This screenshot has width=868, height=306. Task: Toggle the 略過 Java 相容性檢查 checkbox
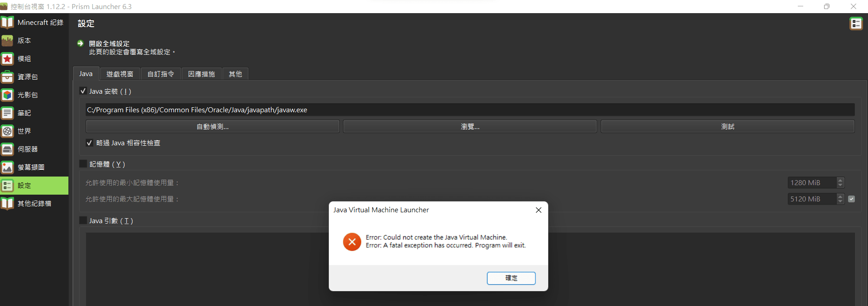(90, 143)
